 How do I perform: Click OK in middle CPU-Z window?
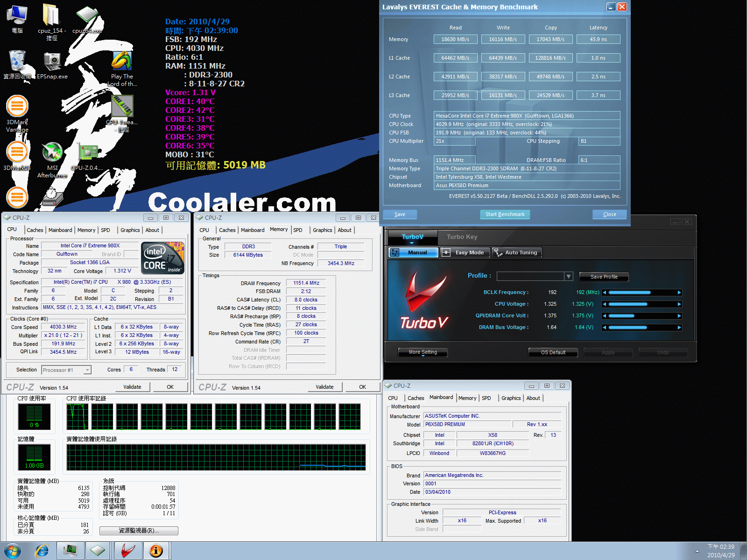pyautogui.click(x=362, y=387)
